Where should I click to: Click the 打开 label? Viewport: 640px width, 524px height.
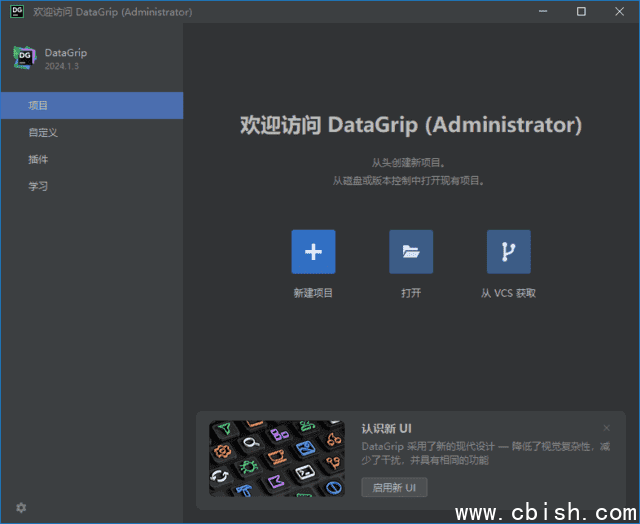pyautogui.click(x=411, y=293)
